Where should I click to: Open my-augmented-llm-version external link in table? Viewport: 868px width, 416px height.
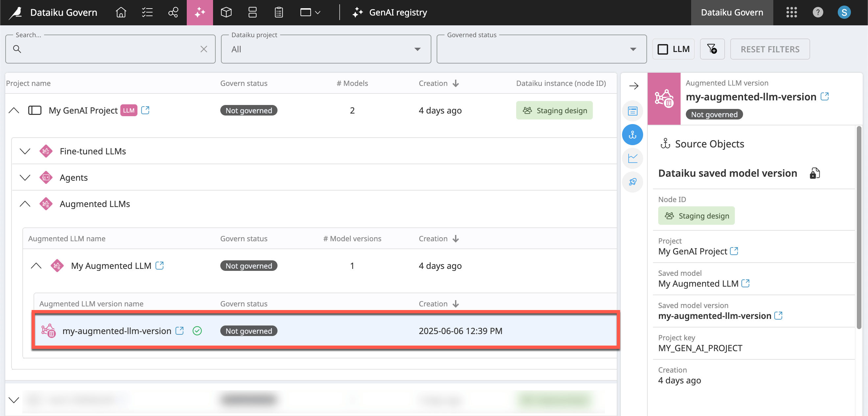(180, 331)
